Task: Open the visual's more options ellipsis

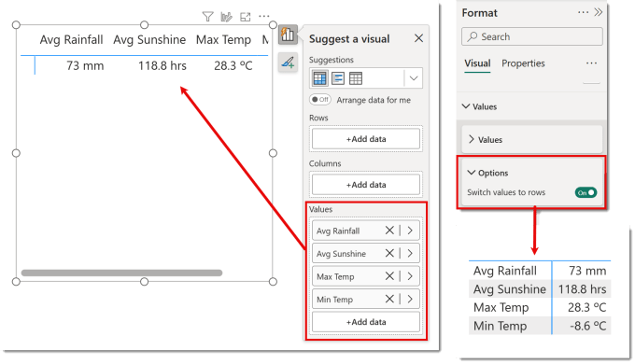Action: 264,17
